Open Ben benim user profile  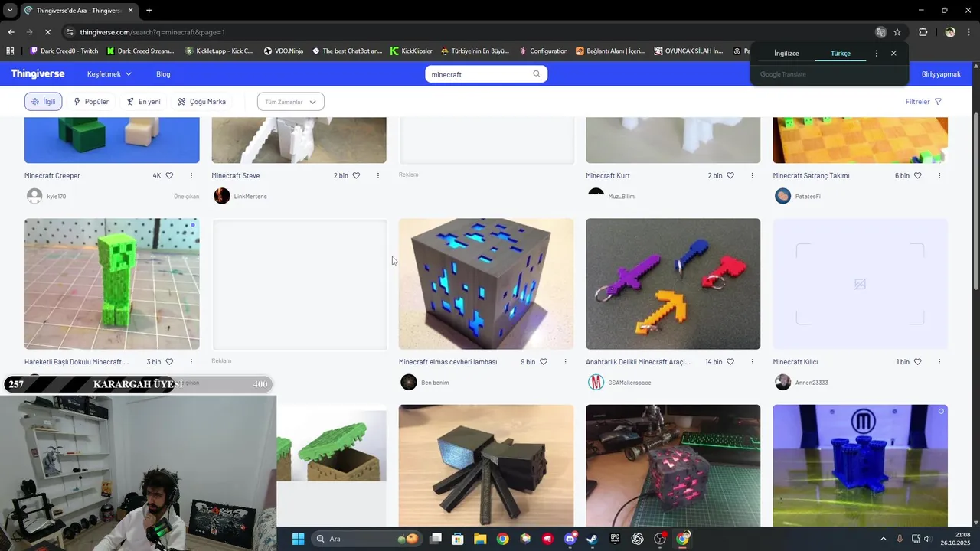pos(435,383)
